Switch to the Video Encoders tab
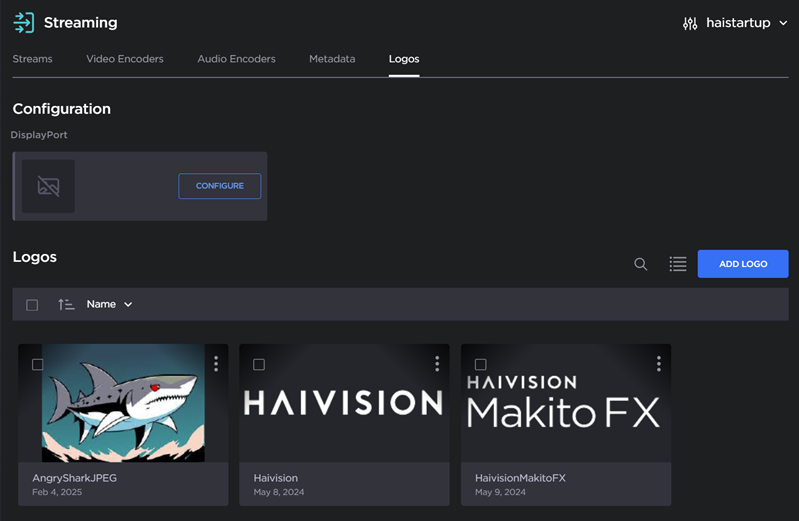The width and height of the screenshot is (799, 521). [x=125, y=59]
